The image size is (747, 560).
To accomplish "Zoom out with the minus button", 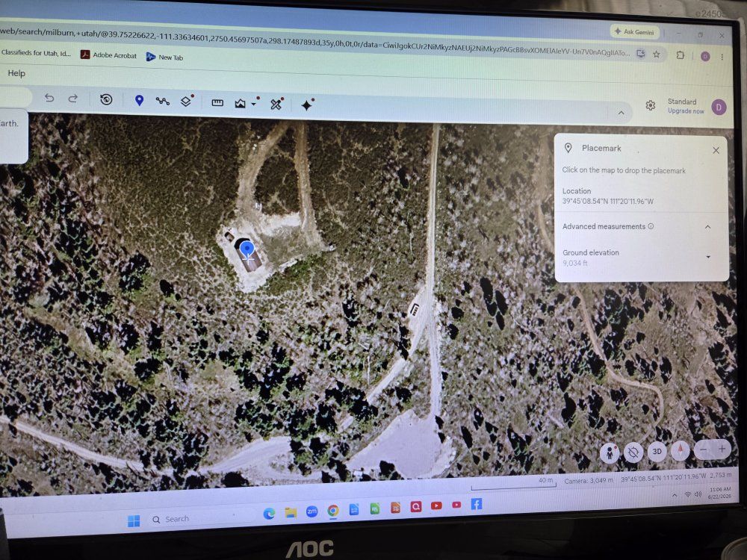I will (703, 449).
